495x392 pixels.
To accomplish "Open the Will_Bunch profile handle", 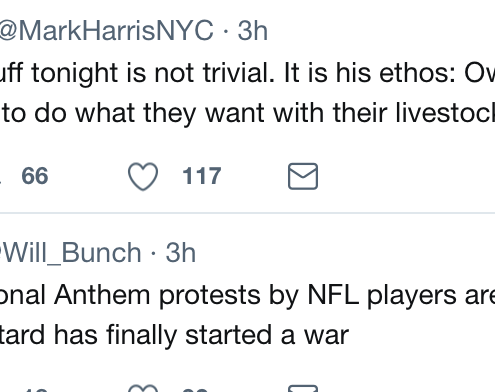I will tap(71, 253).
